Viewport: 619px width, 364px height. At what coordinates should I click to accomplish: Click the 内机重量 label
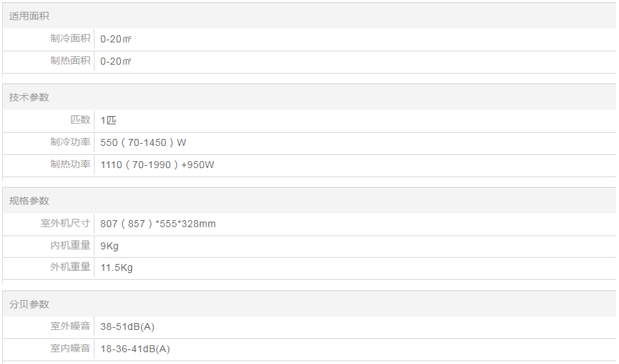[x=70, y=246]
